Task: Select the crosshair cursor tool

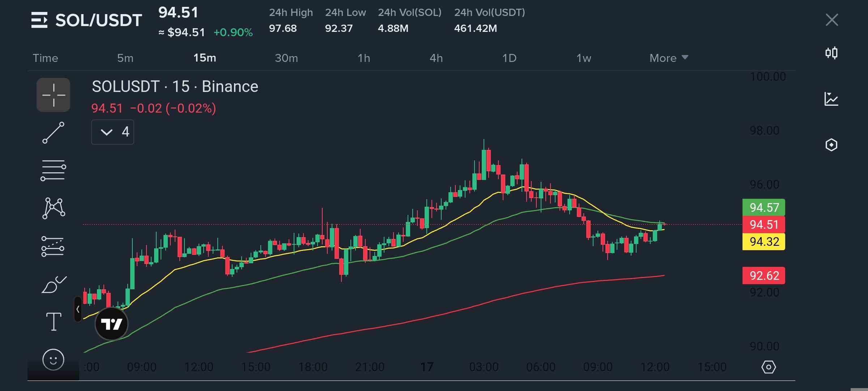Action: [x=53, y=95]
